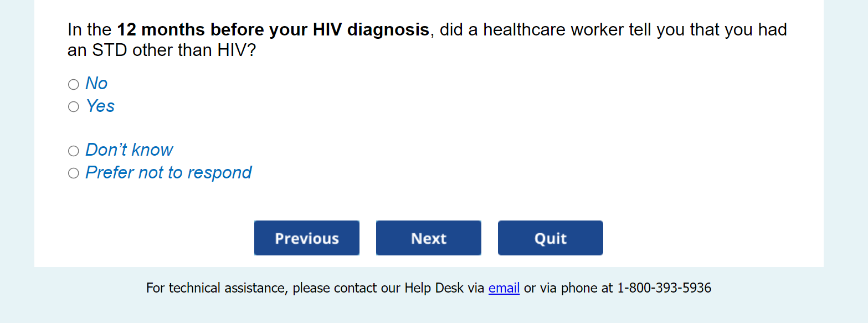Open the Help Desk email link
This screenshot has height=323, width=868.
click(x=504, y=288)
